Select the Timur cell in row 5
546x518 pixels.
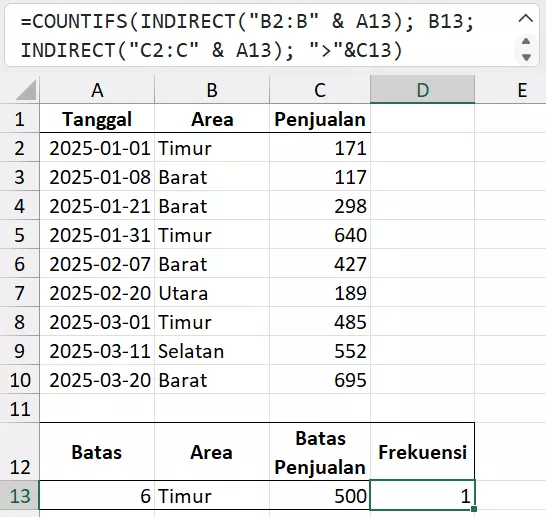[x=212, y=235]
